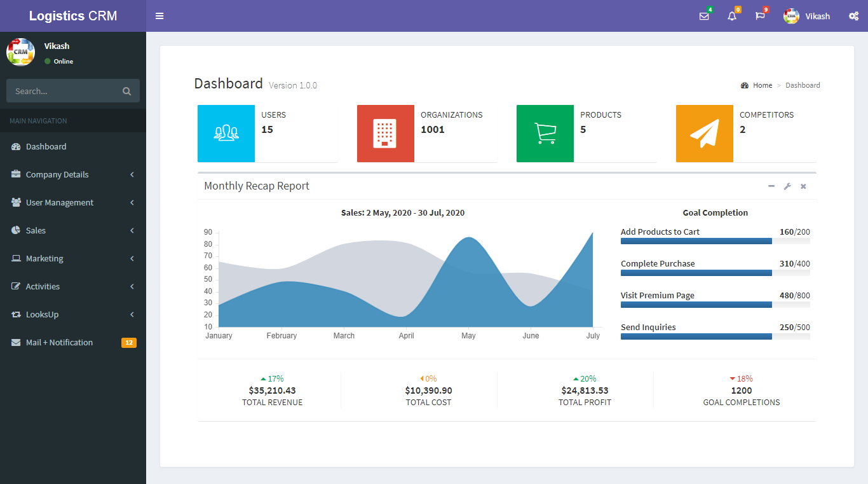868x484 pixels.
Task: Click the Organizations building icon
Action: click(x=385, y=134)
